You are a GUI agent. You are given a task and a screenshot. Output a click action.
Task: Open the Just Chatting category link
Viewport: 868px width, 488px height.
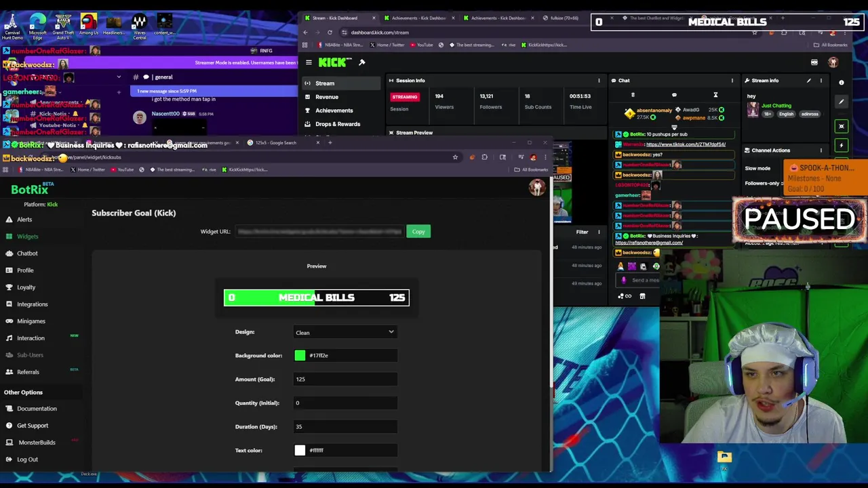(776, 106)
